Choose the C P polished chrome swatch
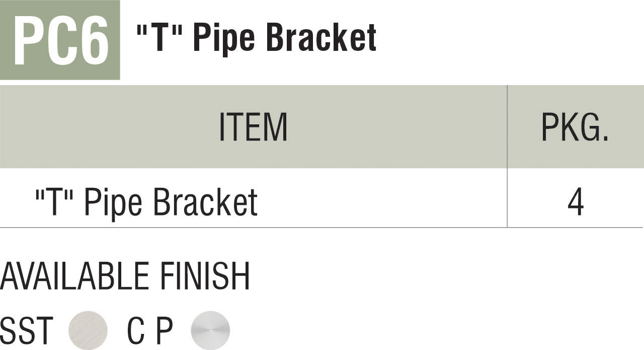This screenshot has height=350, width=644. click(x=210, y=330)
